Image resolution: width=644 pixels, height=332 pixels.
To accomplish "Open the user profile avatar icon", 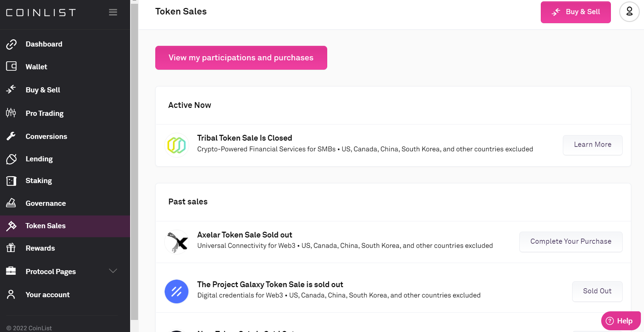I will click(x=629, y=12).
